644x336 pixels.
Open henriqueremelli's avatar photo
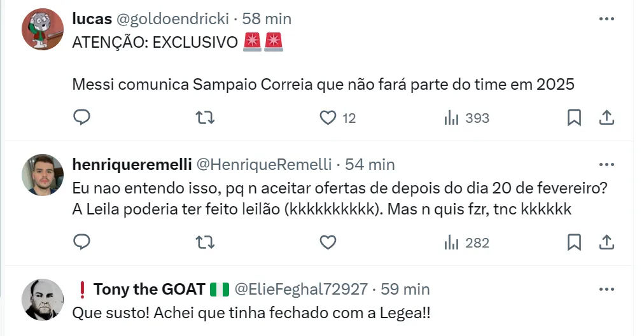[43, 174]
